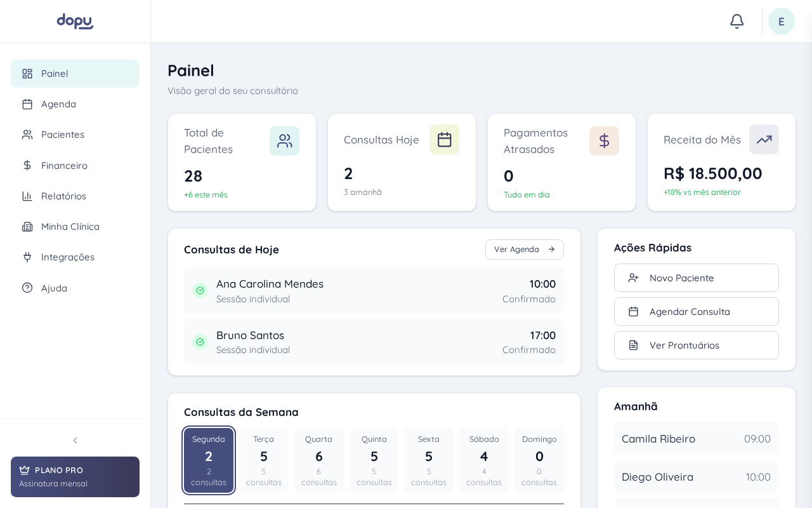Click the Integrações plug icon
This screenshot has width=812, height=508.
click(x=27, y=257)
